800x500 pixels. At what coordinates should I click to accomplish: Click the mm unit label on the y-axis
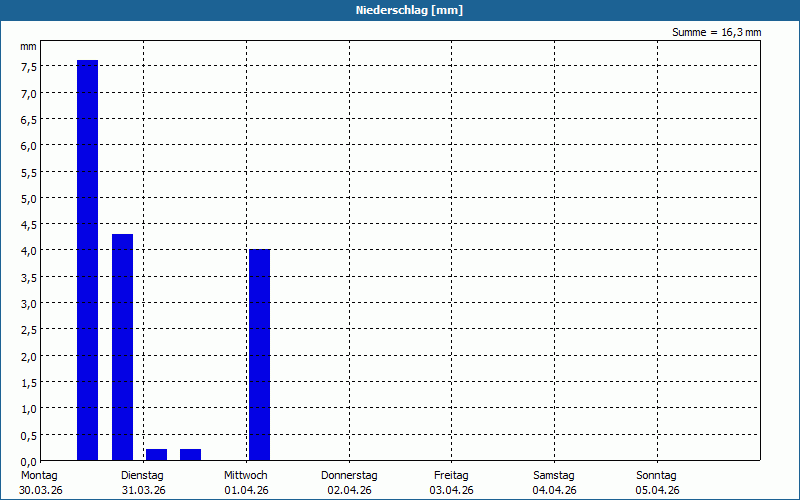click(x=29, y=46)
